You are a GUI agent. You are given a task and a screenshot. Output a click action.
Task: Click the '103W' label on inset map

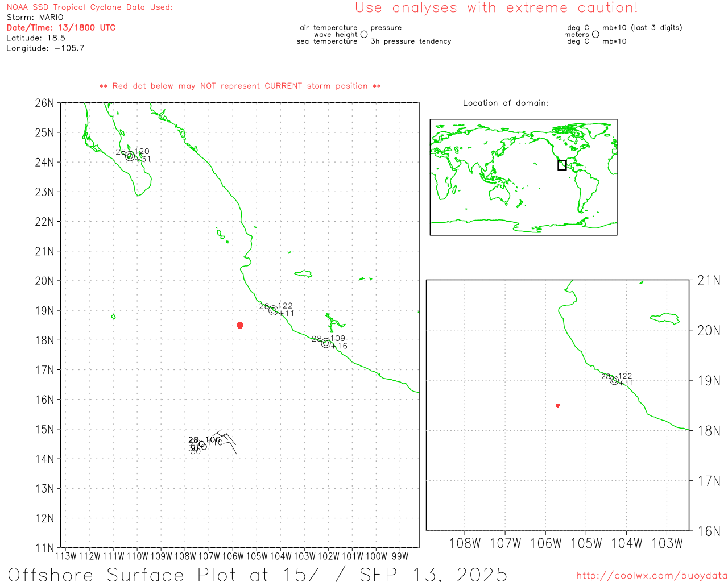pyautogui.click(x=667, y=543)
